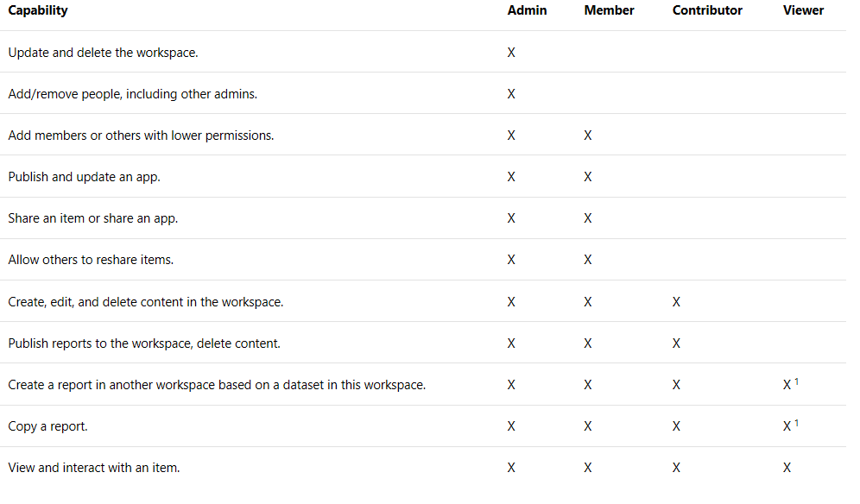Select the Member column header

[x=609, y=10]
